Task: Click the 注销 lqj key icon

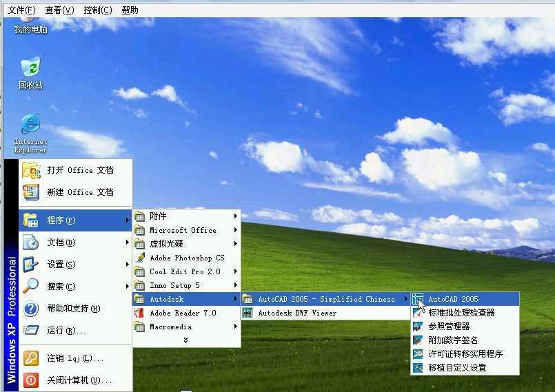Action: [x=31, y=358]
